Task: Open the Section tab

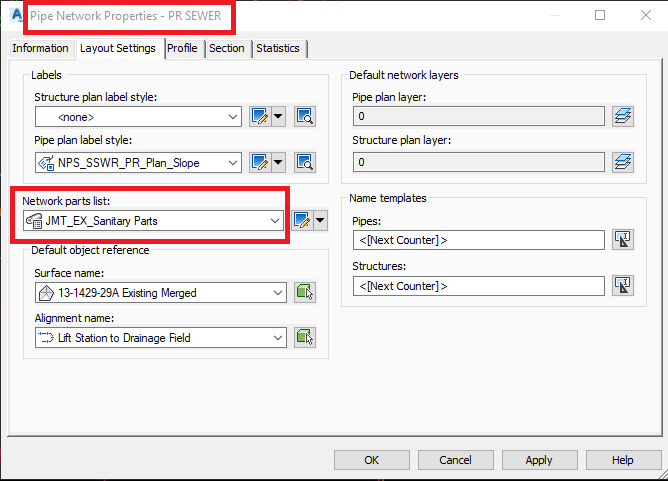Action: [x=227, y=48]
